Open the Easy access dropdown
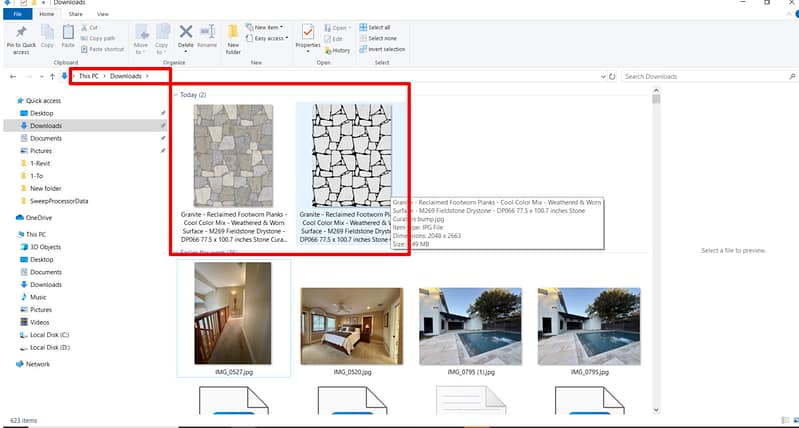The height and width of the screenshot is (428, 799). pyautogui.click(x=270, y=38)
